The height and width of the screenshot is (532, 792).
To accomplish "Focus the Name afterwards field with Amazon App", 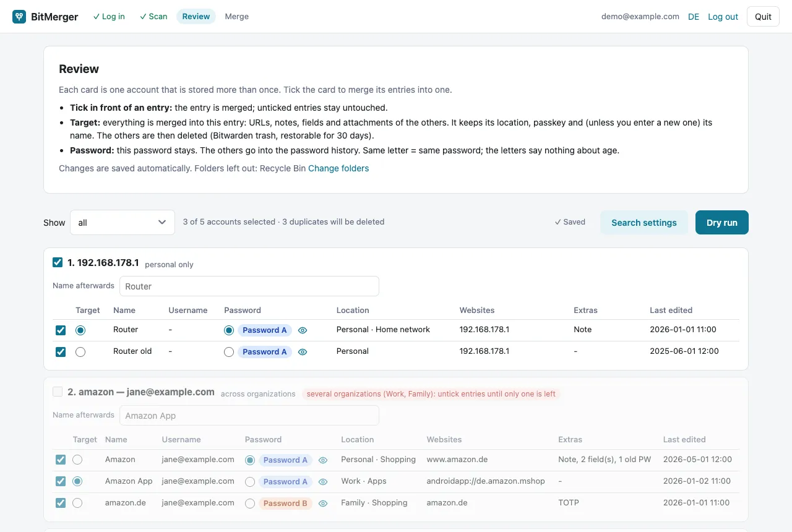I will point(249,416).
